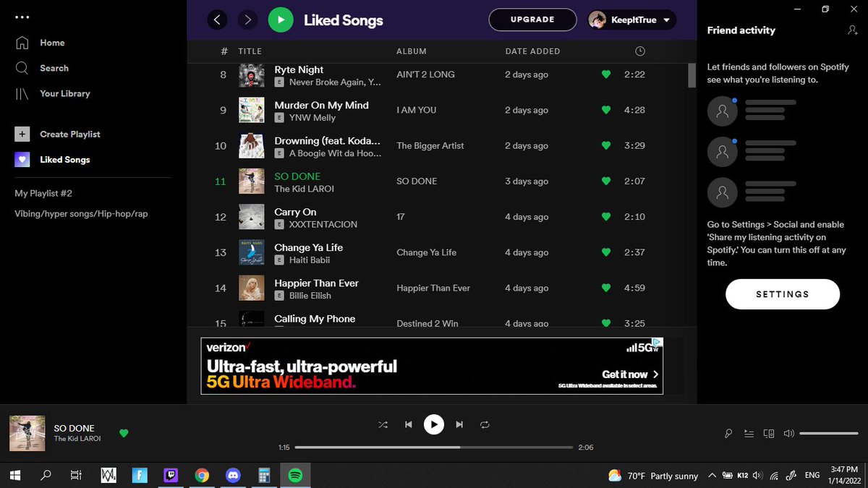This screenshot has height=488, width=868.
Task: Click the Ryte Night album cover
Action: [252, 74]
